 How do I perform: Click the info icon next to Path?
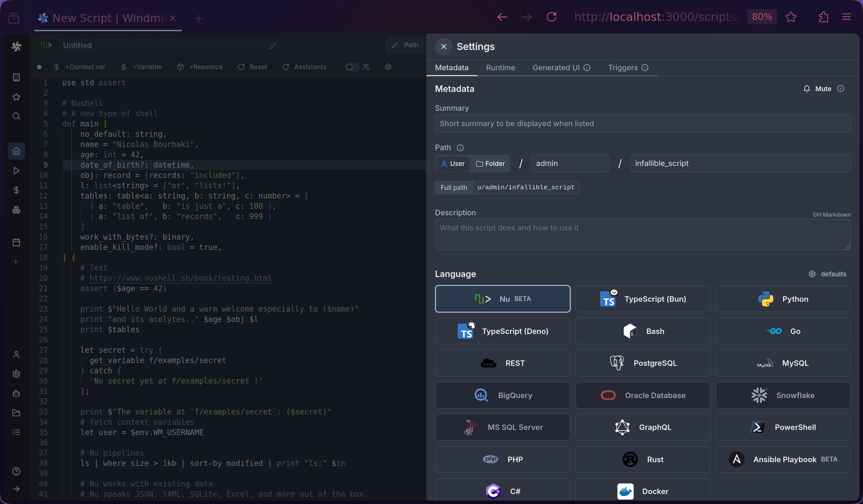coord(460,147)
